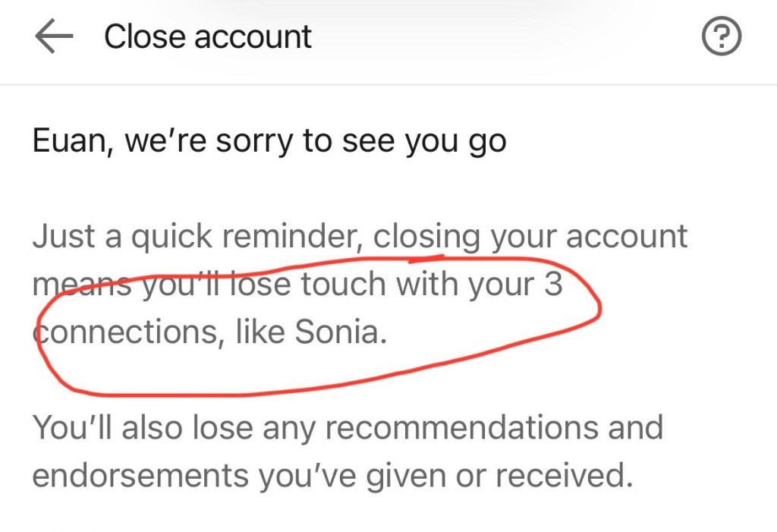Click the "Close account" page title
The image size is (777, 532).
[207, 37]
